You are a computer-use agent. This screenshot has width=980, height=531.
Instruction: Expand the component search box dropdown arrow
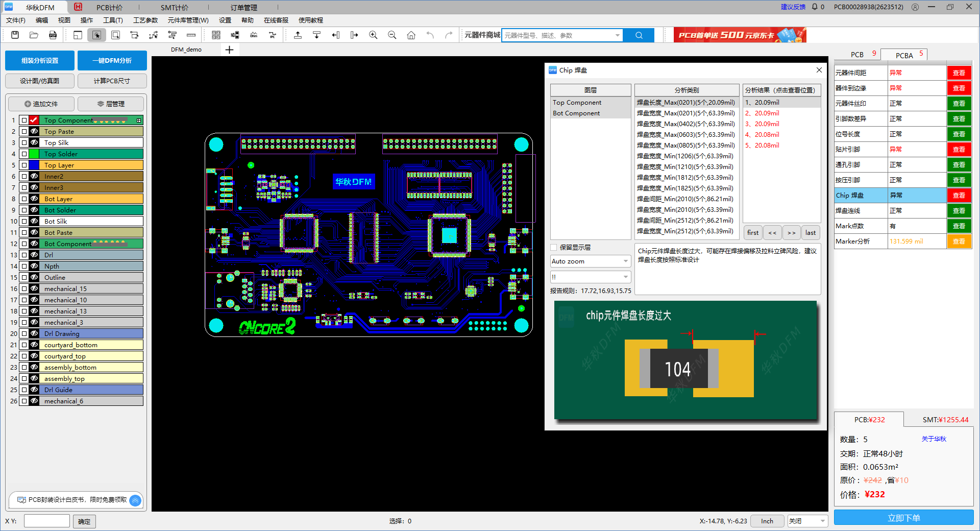(618, 35)
